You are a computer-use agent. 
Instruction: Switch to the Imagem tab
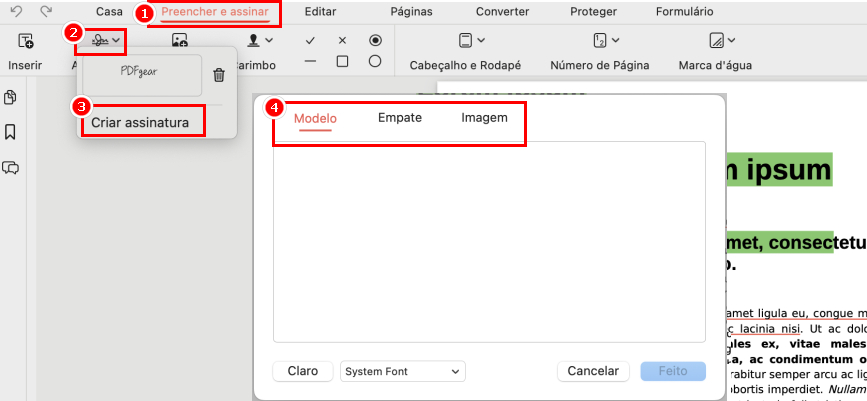pos(484,118)
